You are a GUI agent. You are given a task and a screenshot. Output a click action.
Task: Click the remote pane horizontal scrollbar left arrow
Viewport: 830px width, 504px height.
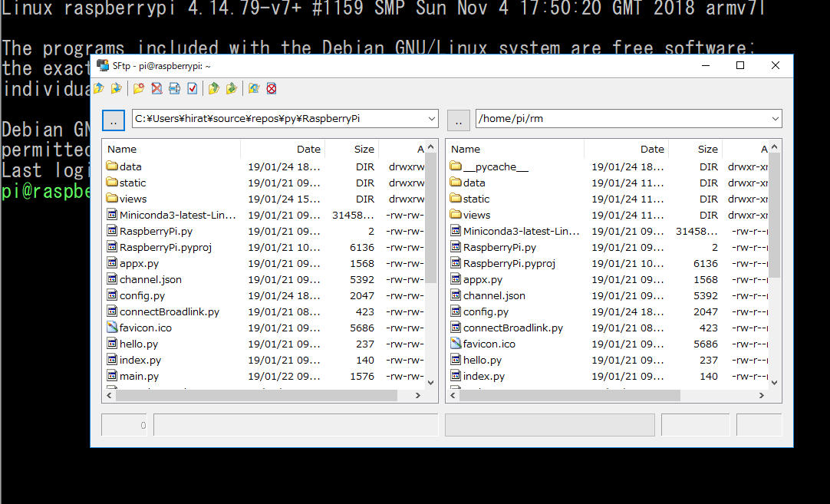(453, 396)
